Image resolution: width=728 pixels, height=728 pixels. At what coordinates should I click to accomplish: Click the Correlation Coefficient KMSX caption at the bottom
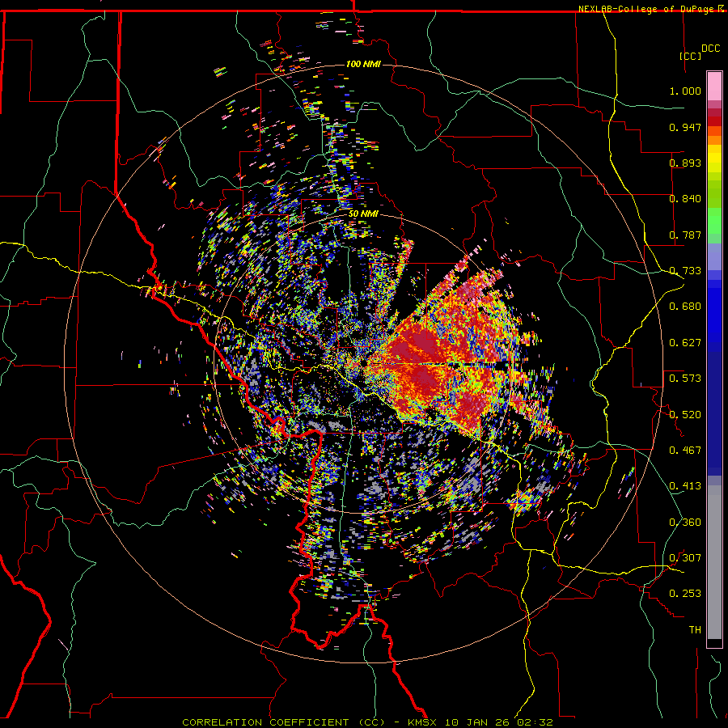point(367,722)
